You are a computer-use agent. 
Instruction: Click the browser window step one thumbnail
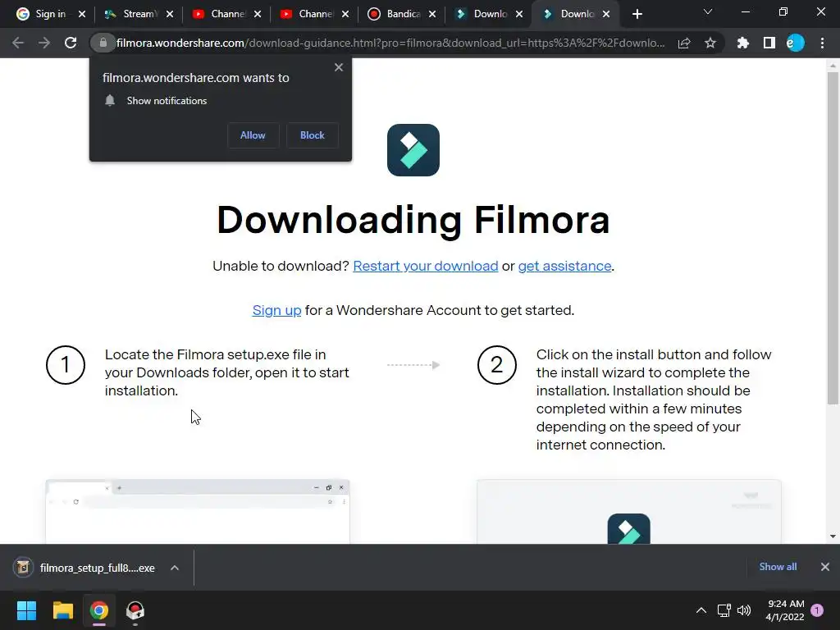tap(198, 512)
